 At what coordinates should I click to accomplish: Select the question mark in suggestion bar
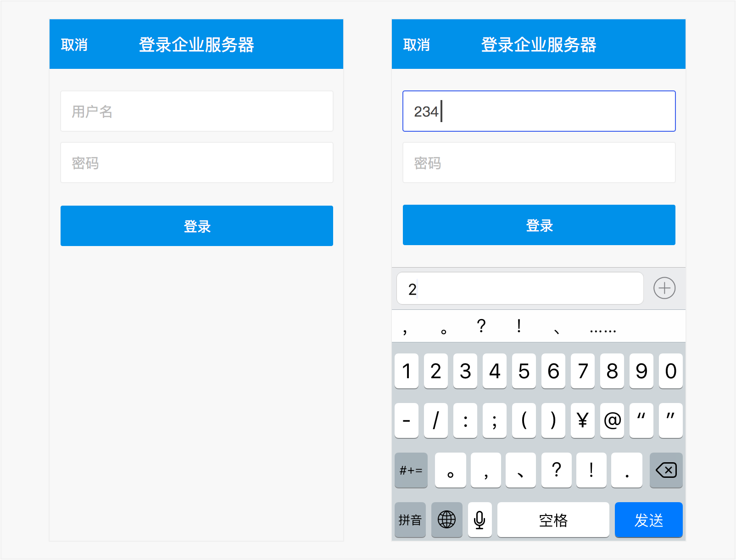point(481,326)
